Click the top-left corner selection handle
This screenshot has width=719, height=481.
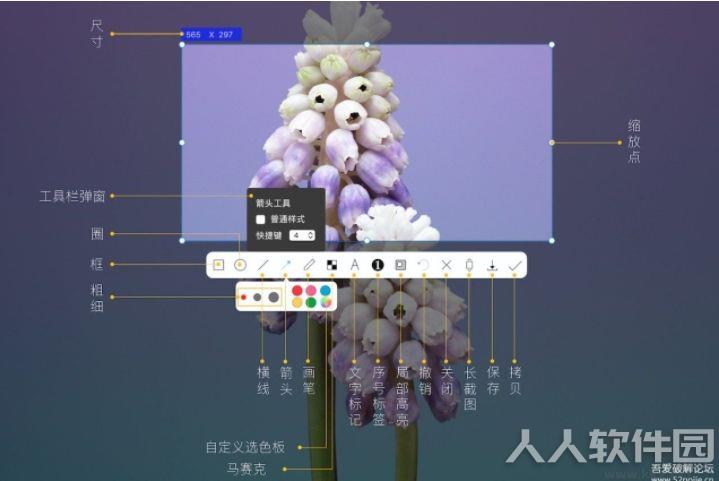click(x=182, y=44)
